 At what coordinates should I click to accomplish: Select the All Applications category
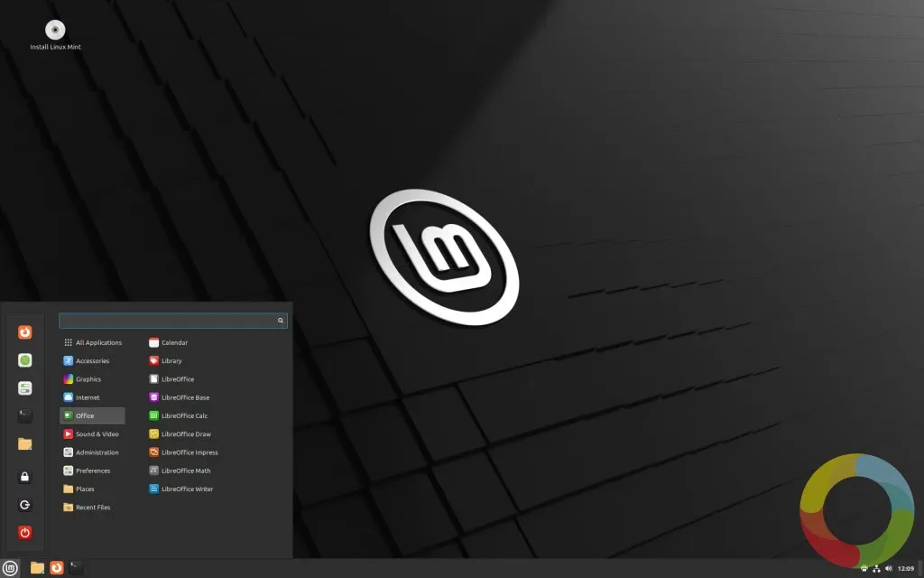93,342
